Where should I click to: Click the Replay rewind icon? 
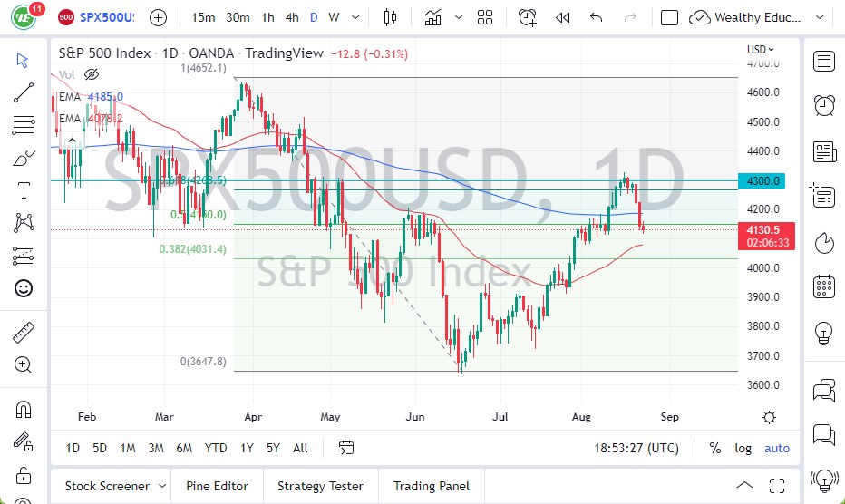pos(563,17)
